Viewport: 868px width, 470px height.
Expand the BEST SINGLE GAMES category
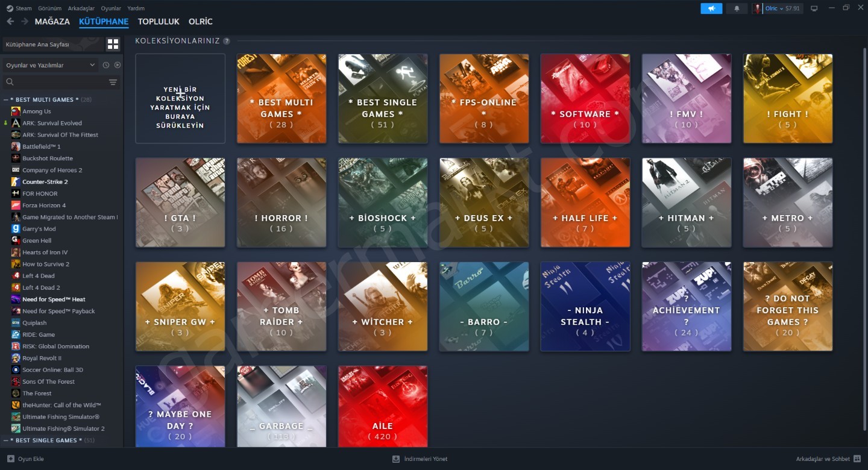point(6,440)
